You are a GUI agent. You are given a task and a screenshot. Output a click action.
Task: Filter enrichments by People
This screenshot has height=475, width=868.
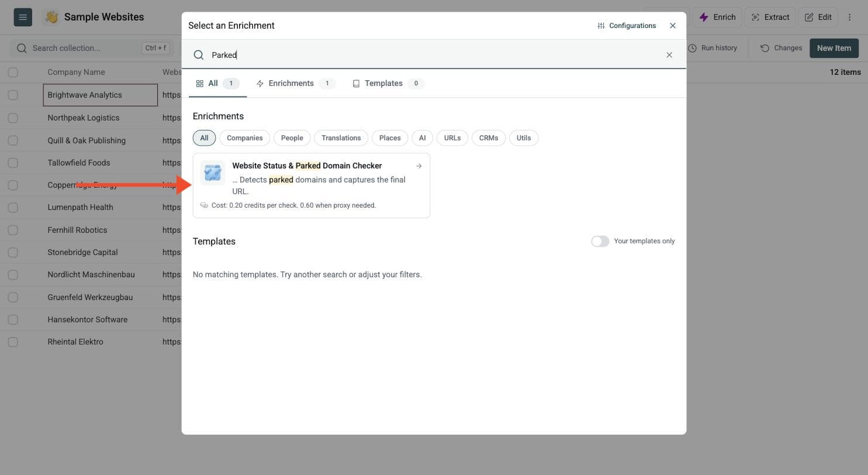point(292,138)
